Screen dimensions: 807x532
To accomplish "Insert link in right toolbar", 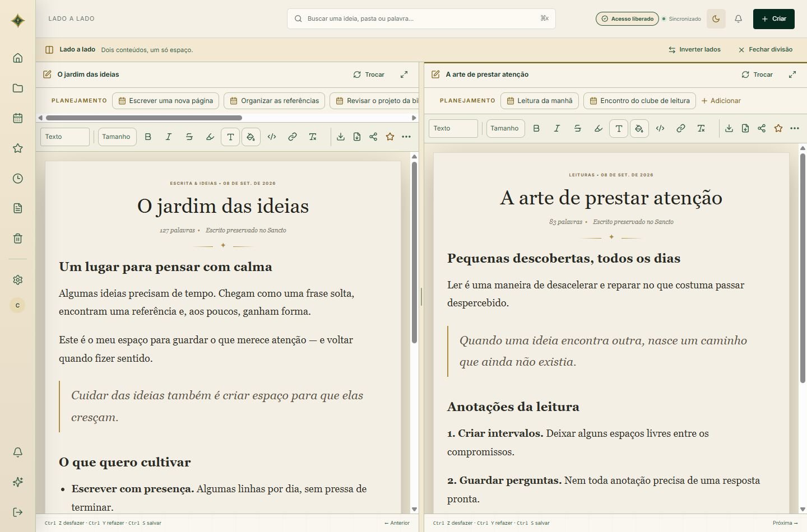I will 681,128.
